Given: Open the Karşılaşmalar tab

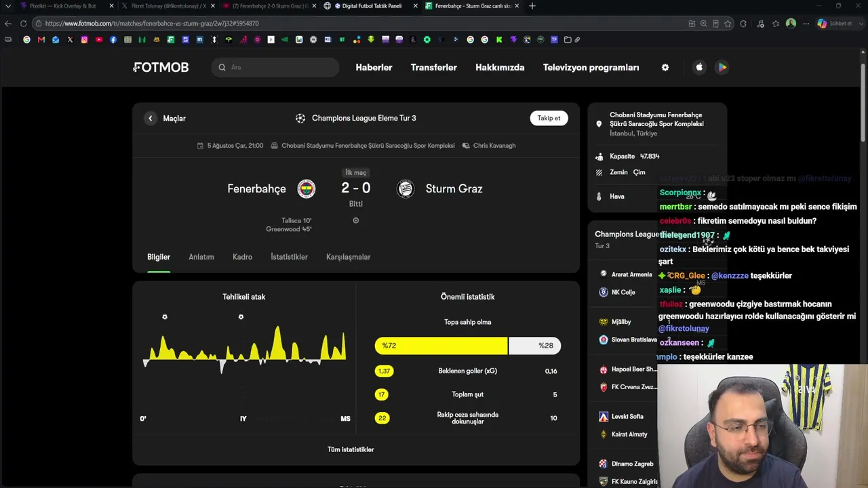Looking at the screenshot, I should point(348,257).
